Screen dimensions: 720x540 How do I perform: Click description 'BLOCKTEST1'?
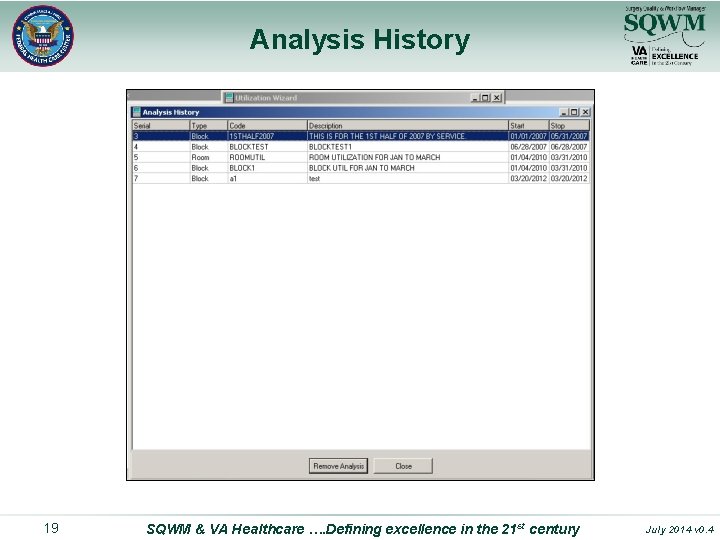(330, 146)
